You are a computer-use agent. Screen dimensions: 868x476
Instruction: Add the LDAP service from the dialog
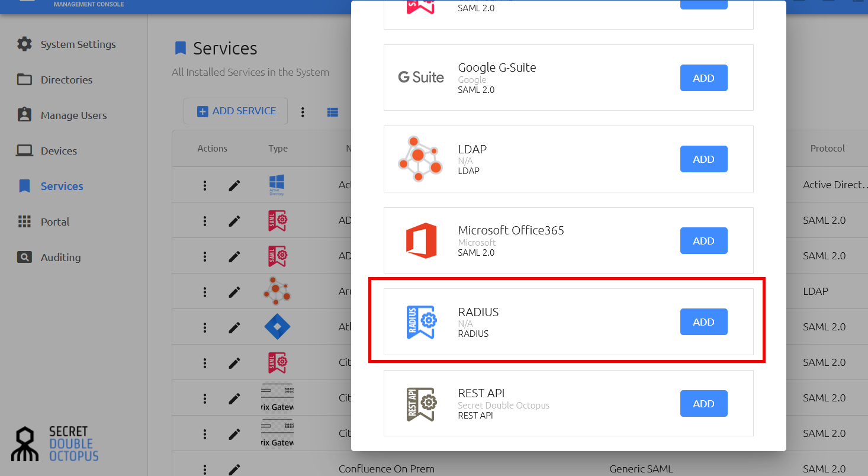703,159
